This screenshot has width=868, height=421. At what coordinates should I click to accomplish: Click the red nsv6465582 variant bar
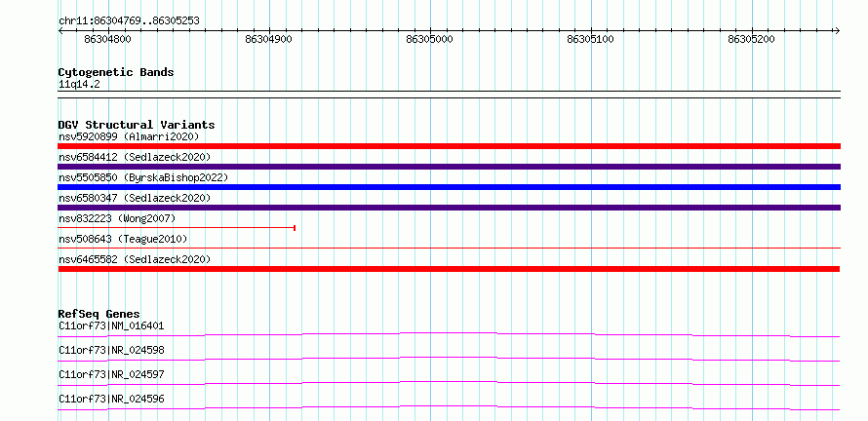coord(449,269)
